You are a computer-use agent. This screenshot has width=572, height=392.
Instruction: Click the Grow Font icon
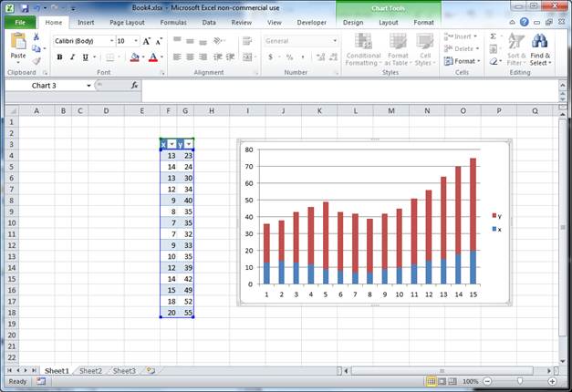point(146,41)
